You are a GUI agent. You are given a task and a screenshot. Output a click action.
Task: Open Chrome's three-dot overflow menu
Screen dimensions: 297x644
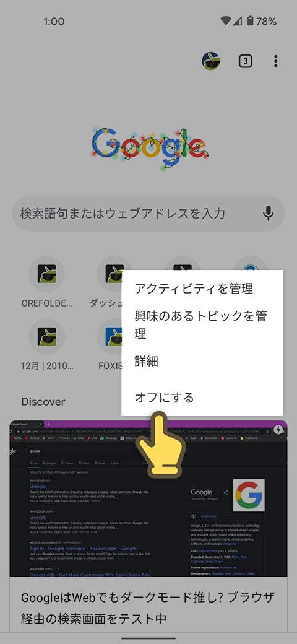(x=276, y=61)
